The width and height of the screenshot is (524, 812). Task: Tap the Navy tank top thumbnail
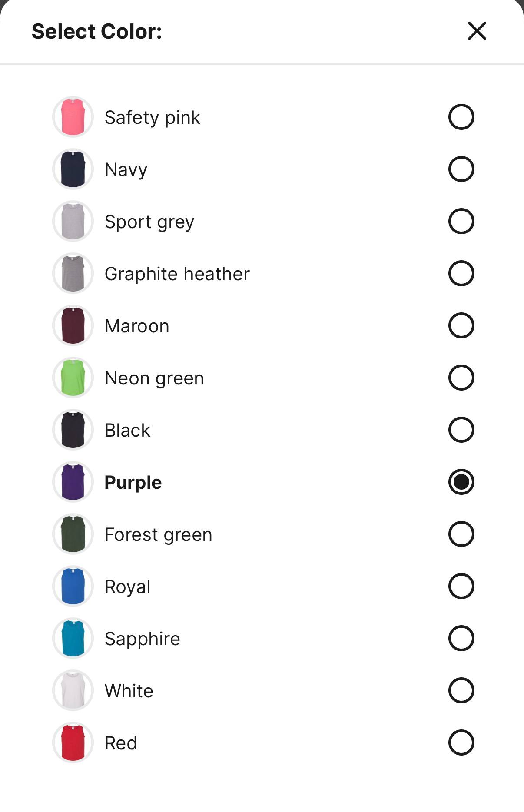[73, 169]
